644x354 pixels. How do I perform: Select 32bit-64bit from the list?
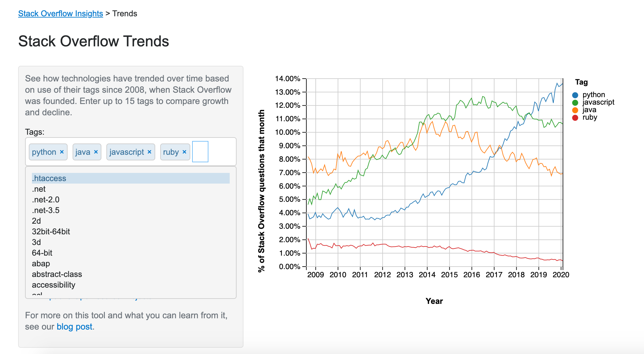(131, 232)
